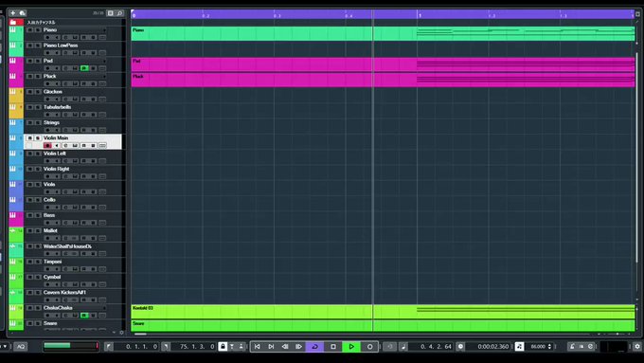Click the green performance level meter
Viewport: 644px width, 363px height.
(71, 346)
